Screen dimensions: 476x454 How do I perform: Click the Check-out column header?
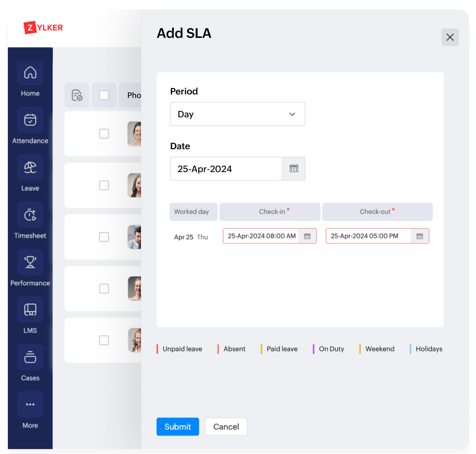coord(377,212)
